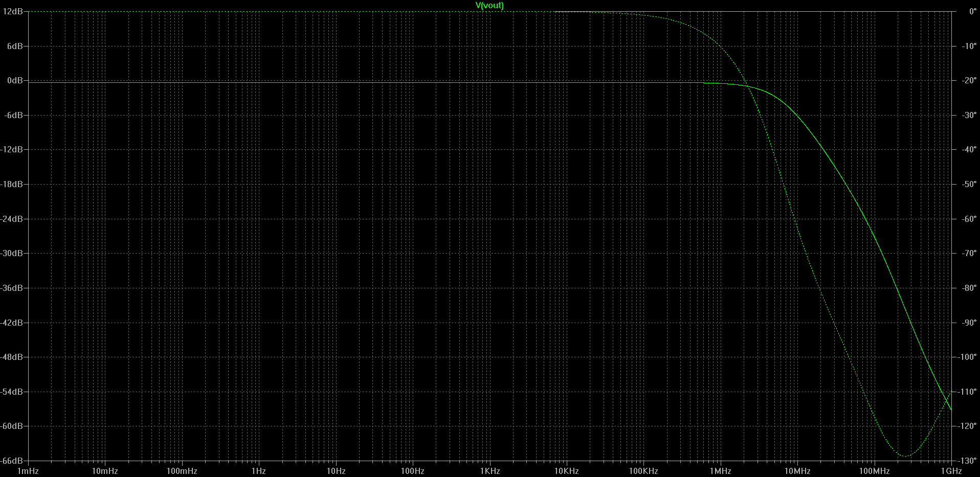The image size is (980, 477).
Task: Click the -18dB magnitude axis label
Action: (x=12, y=184)
